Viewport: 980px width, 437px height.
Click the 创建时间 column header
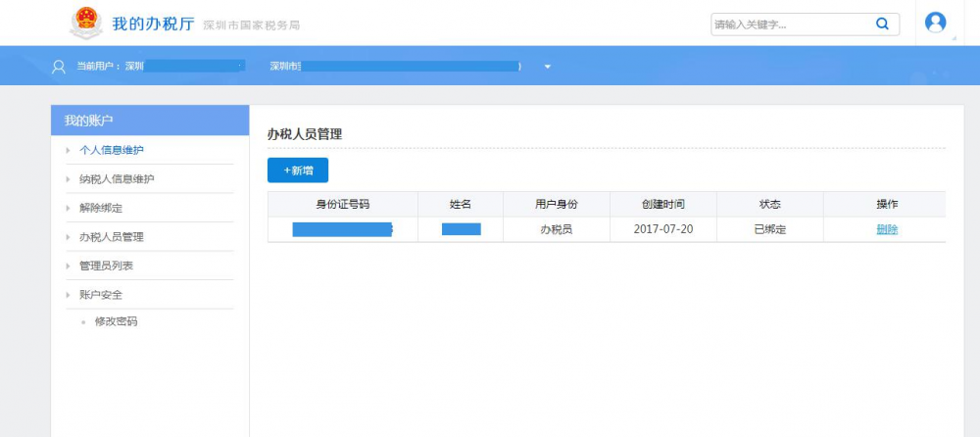[662, 204]
